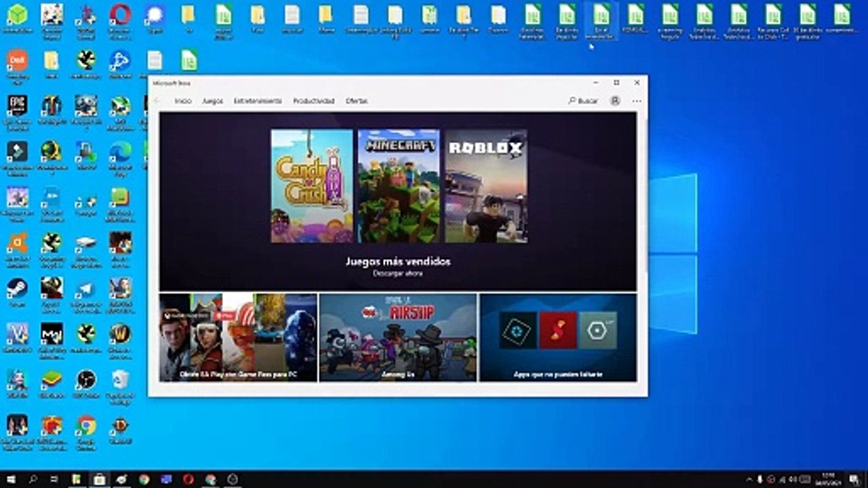This screenshot has width=868, height=488.
Task: Select the Steam desktop shortcut
Action: [17, 293]
